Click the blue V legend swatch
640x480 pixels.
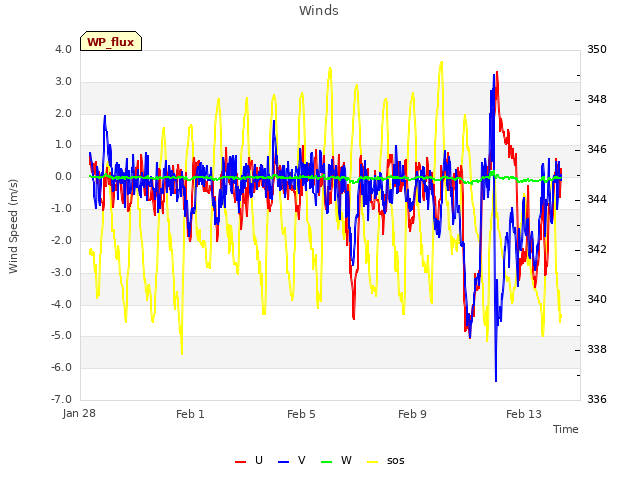click(x=283, y=462)
